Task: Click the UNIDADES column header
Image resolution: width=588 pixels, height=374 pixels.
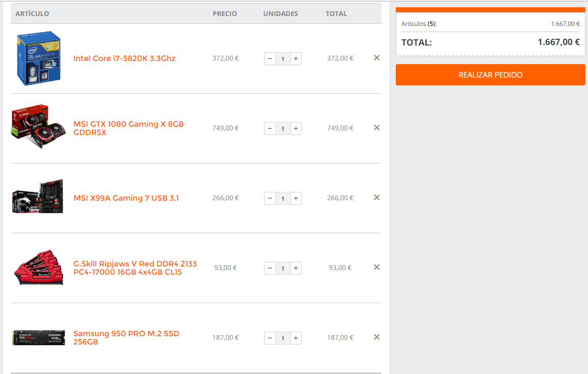Action: (281, 13)
